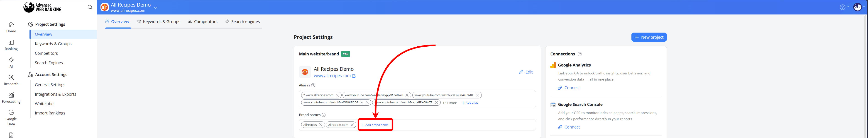
Task: Open the Research section icon
Action: (11, 77)
